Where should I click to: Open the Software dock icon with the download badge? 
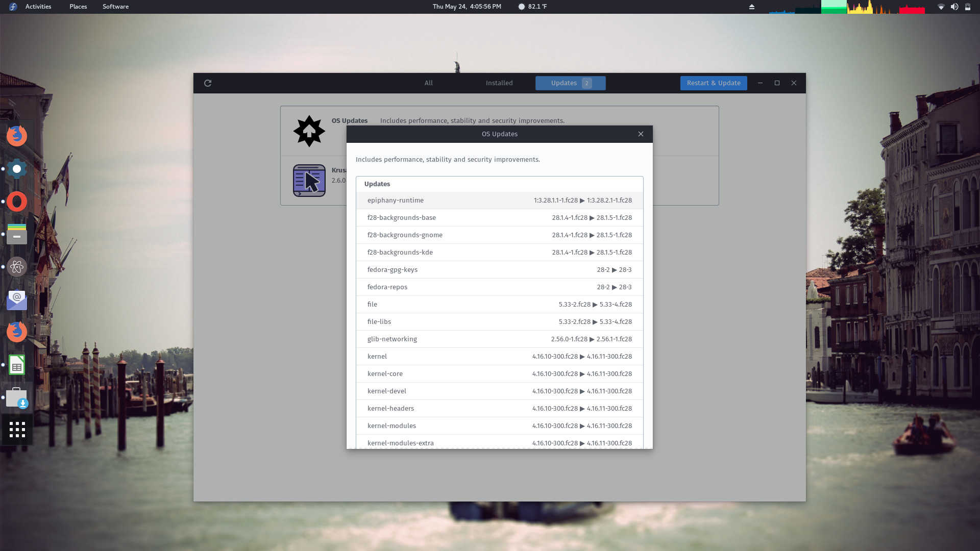pos(17,397)
